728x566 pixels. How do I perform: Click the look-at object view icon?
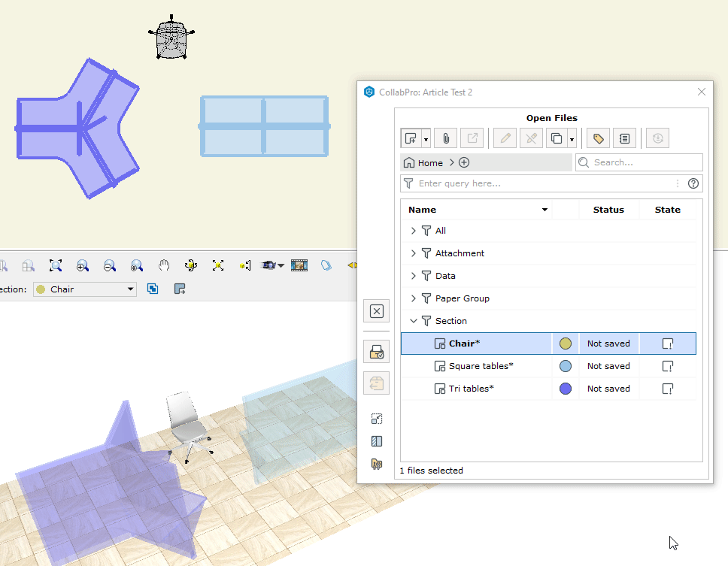pyautogui.click(x=245, y=265)
